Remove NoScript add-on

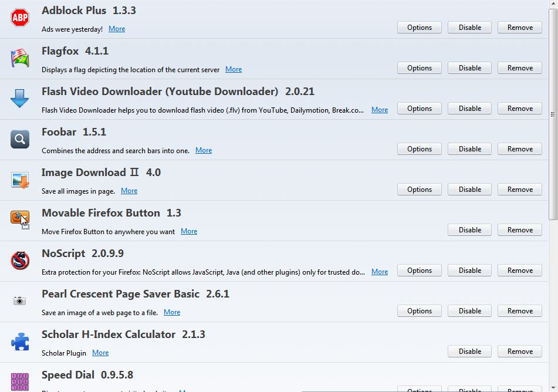[520, 271]
